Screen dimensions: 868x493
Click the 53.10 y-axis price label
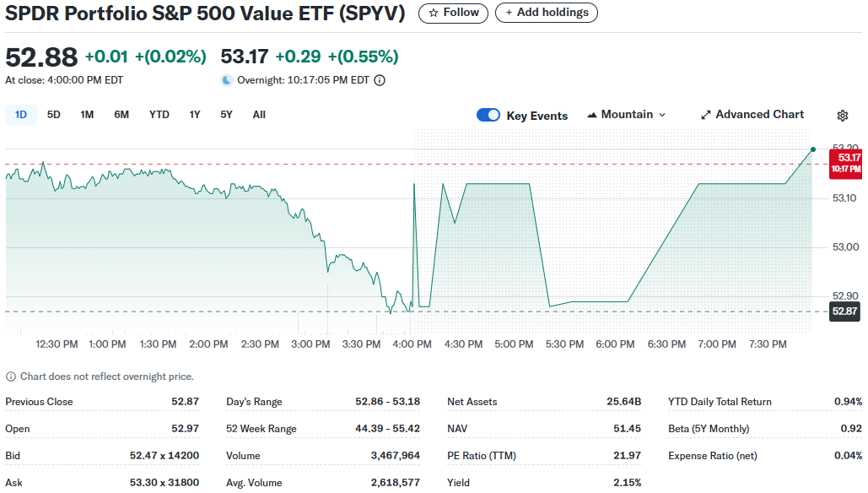tap(845, 198)
